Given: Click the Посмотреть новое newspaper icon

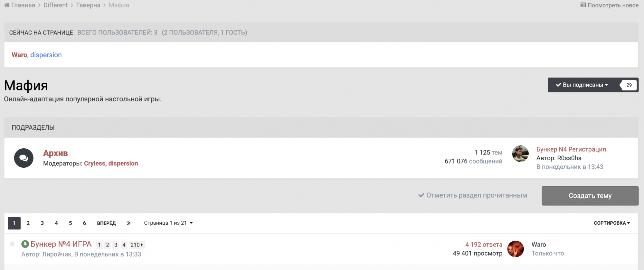Looking at the screenshot, I should click(583, 5).
